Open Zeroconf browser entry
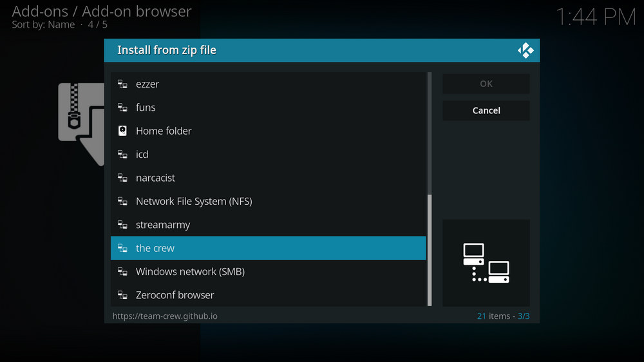644x362 pixels. [175, 295]
